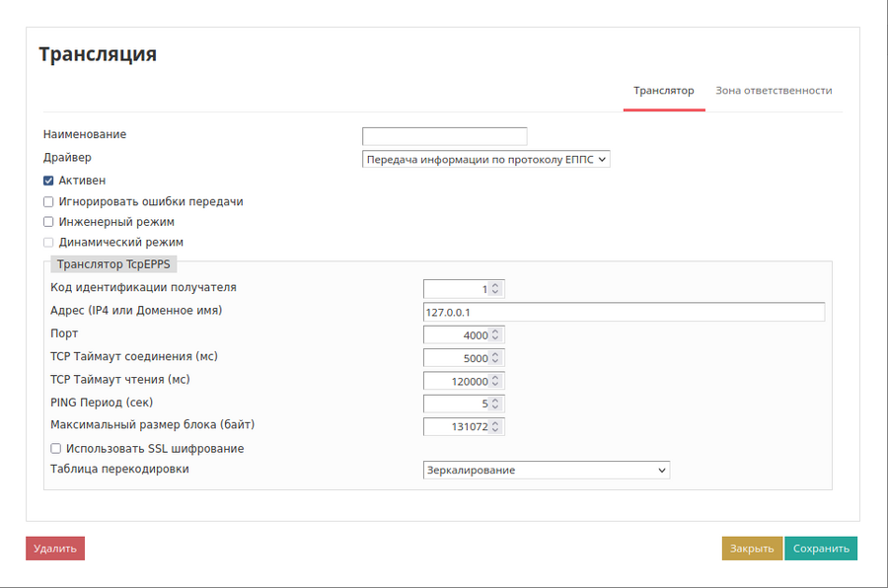Screen dimensions: 888x588
Task: Click the Удалить button
Action: [x=55, y=549]
